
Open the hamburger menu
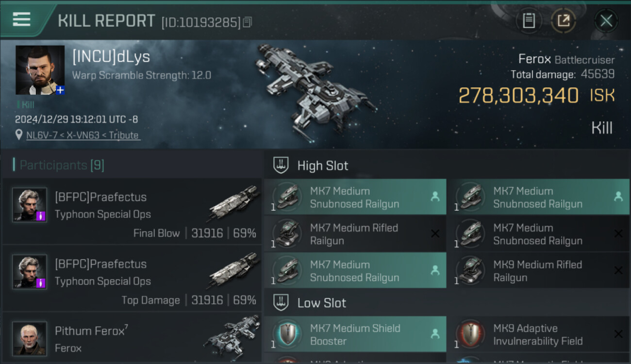[x=21, y=19]
